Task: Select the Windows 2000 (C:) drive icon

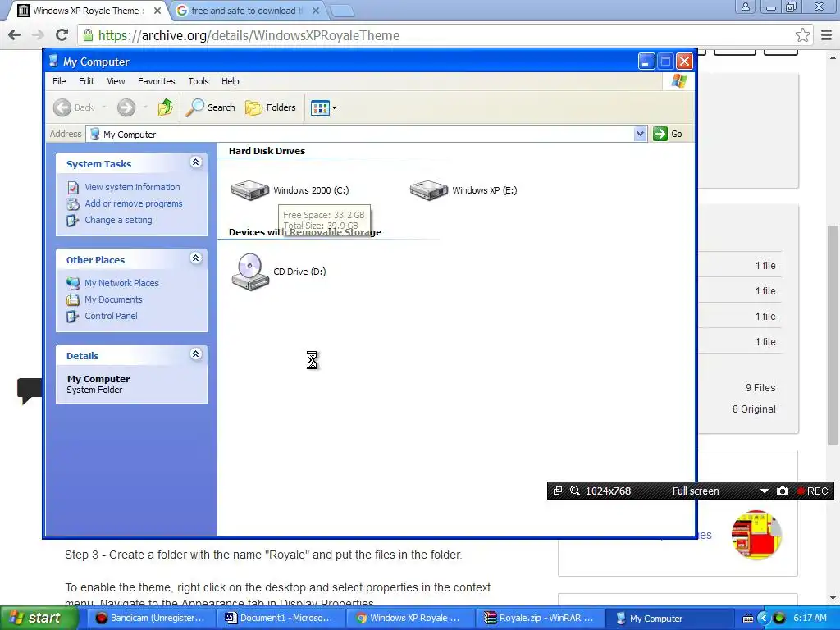Action: [250, 190]
